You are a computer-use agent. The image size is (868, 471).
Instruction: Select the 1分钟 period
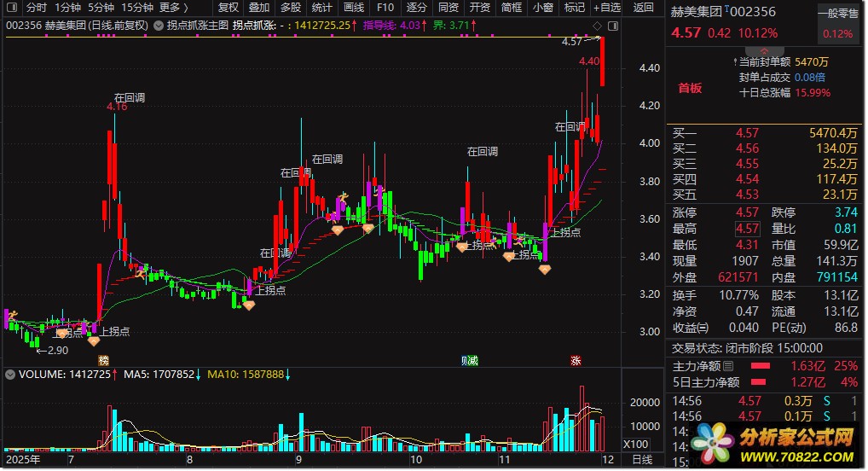pyautogui.click(x=67, y=7)
